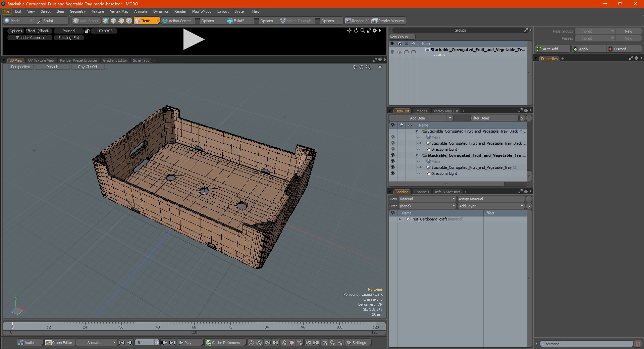Hide the Directional Light at the bottom of the item list
644x349 pixels.
coord(392,173)
